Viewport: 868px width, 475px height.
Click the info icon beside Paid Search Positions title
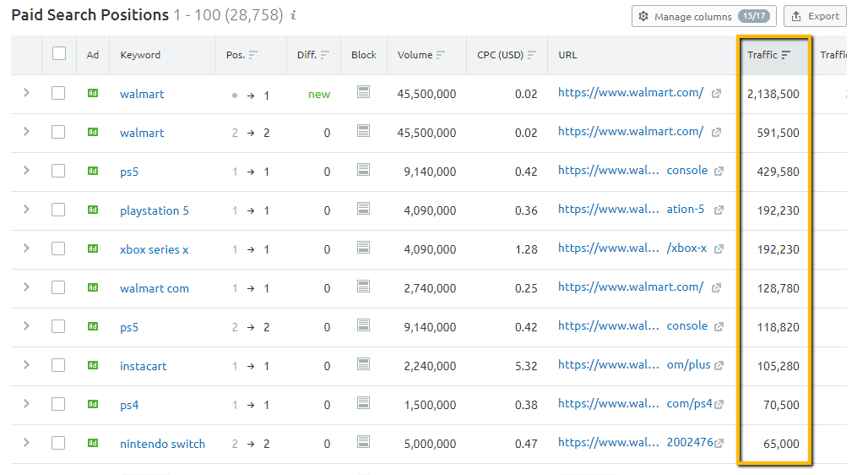point(293,15)
